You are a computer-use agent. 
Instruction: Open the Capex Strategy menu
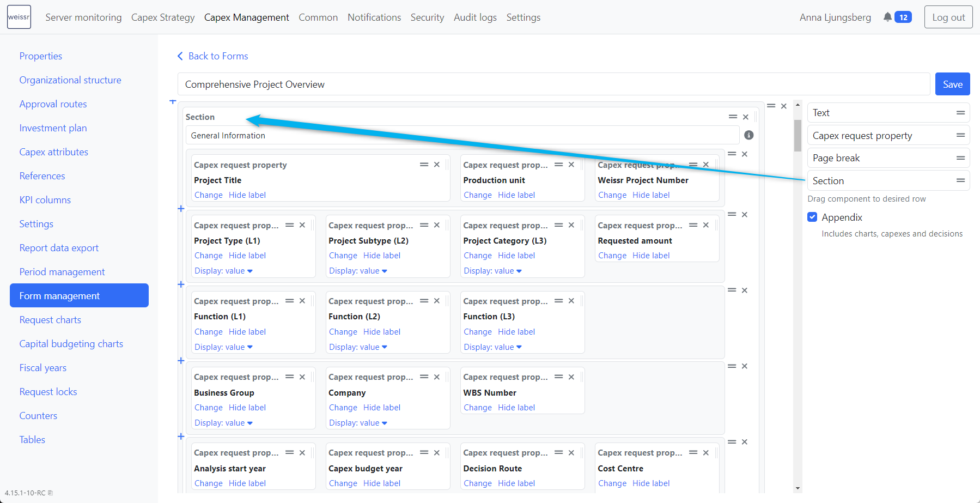163,17
